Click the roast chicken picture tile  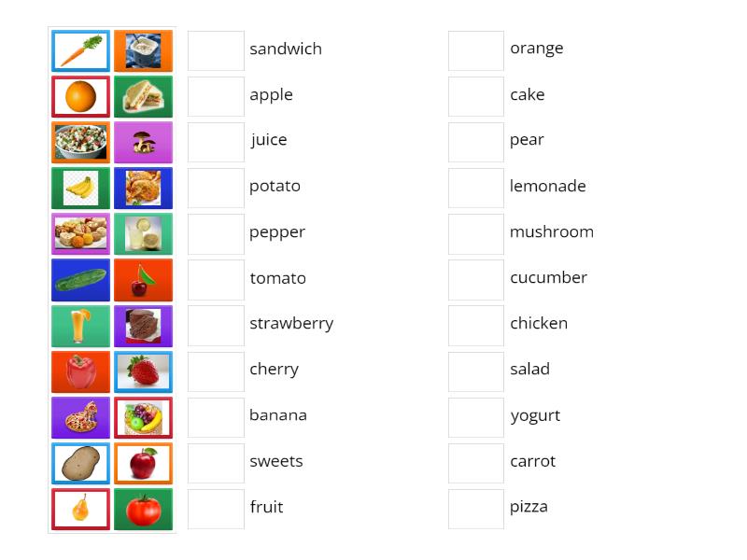143,188
